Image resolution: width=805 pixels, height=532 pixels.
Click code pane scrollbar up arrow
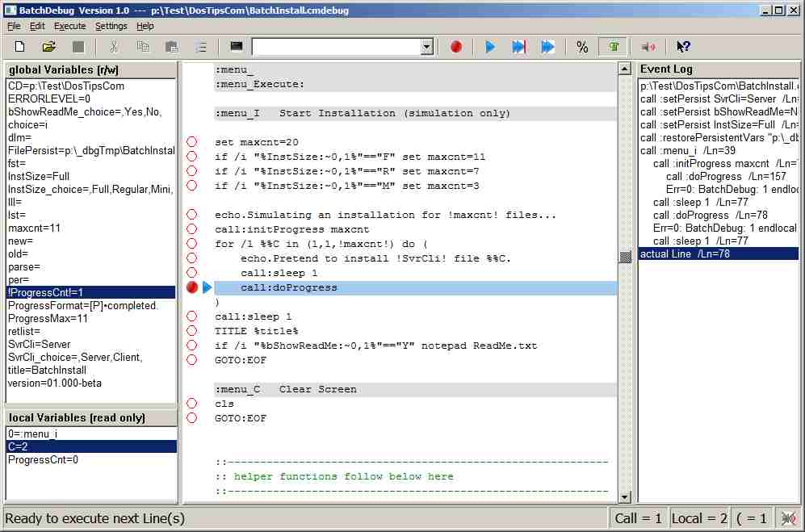click(x=624, y=69)
